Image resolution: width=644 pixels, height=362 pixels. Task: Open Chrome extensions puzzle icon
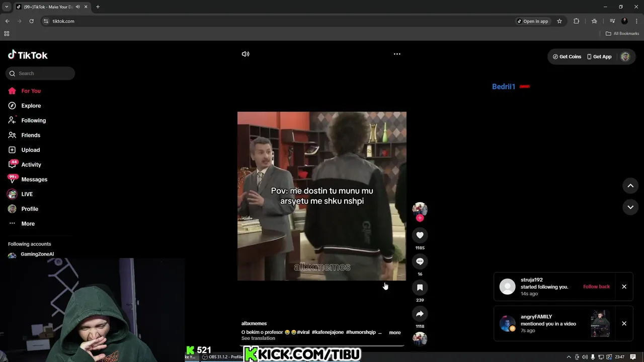[577, 21]
